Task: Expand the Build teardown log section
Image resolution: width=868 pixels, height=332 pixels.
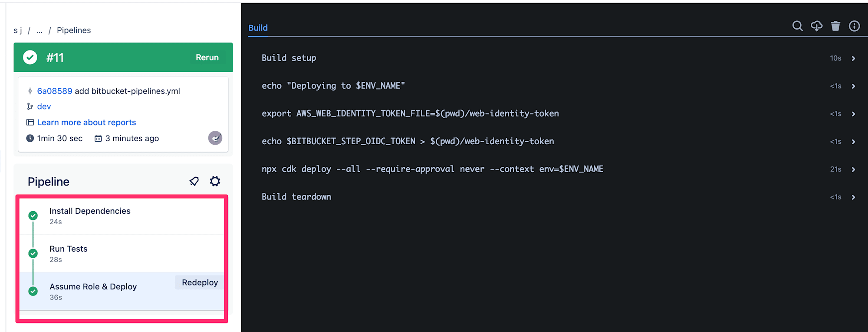Action: click(558, 197)
